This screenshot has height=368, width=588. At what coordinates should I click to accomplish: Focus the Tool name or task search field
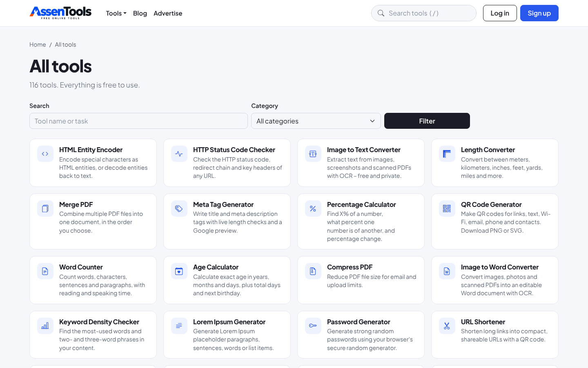138,121
